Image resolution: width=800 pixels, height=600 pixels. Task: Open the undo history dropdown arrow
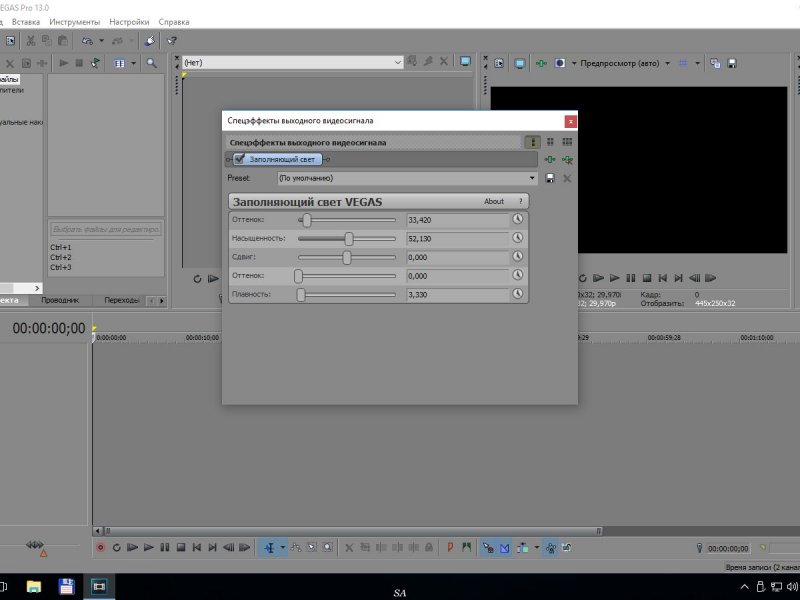coord(102,41)
